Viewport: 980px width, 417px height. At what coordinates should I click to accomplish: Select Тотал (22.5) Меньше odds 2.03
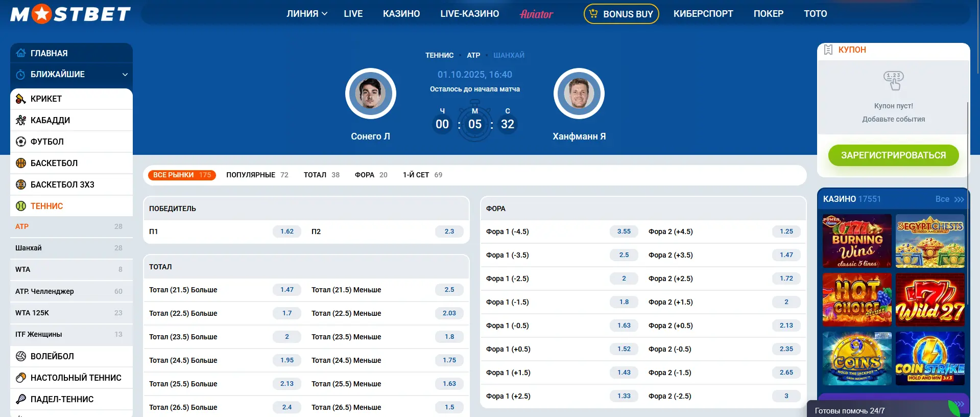click(449, 313)
